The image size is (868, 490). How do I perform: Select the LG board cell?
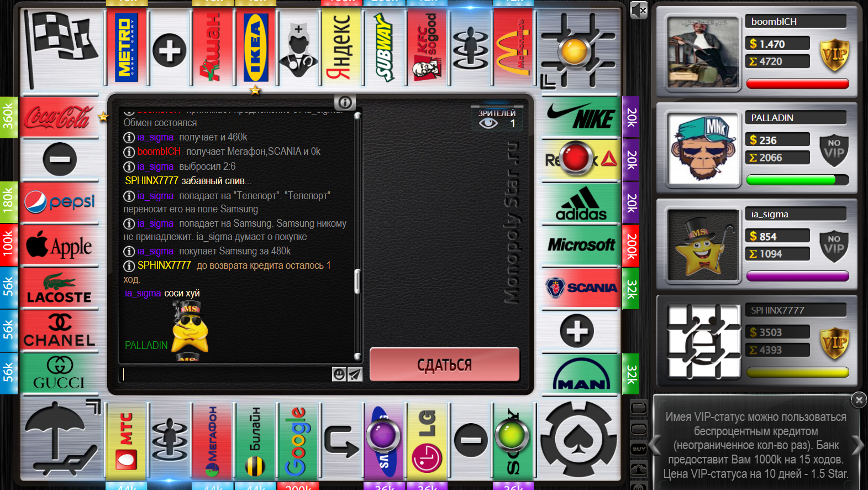coord(427,441)
